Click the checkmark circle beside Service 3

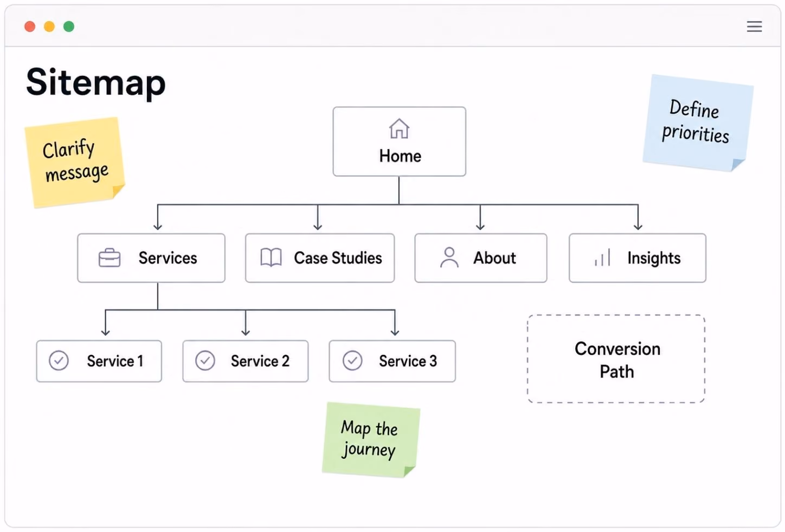[x=352, y=361]
